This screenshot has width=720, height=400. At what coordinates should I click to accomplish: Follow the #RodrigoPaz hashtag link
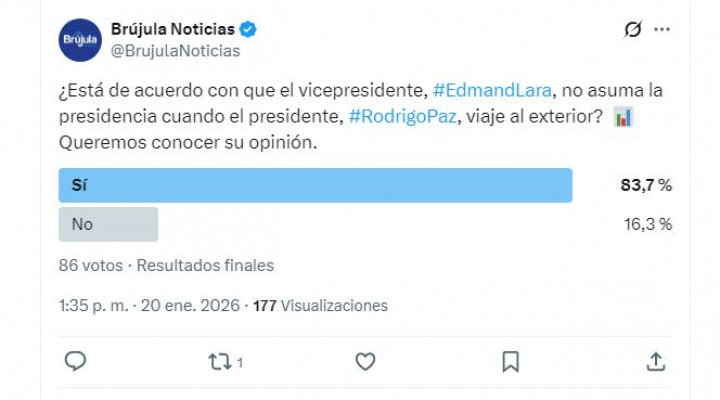click(403, 116)
